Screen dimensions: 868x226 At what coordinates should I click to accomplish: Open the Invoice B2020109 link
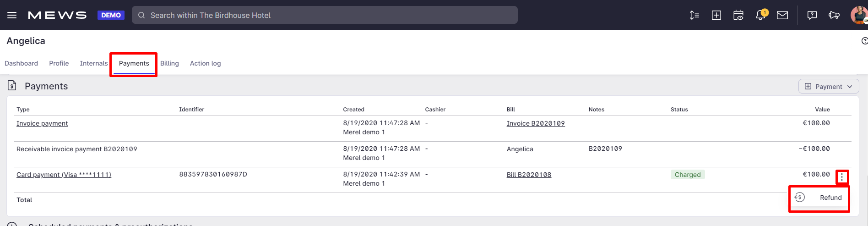(x=536, y=123)
